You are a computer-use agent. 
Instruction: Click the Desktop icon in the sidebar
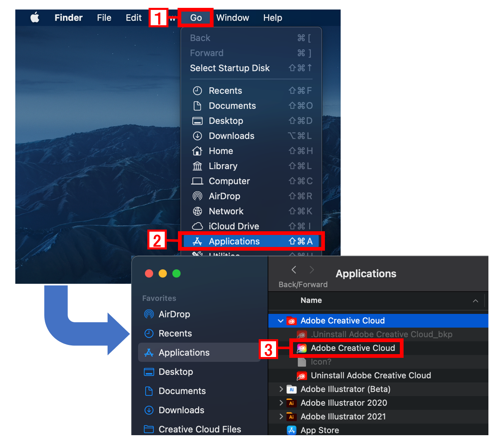click(149, 371)
